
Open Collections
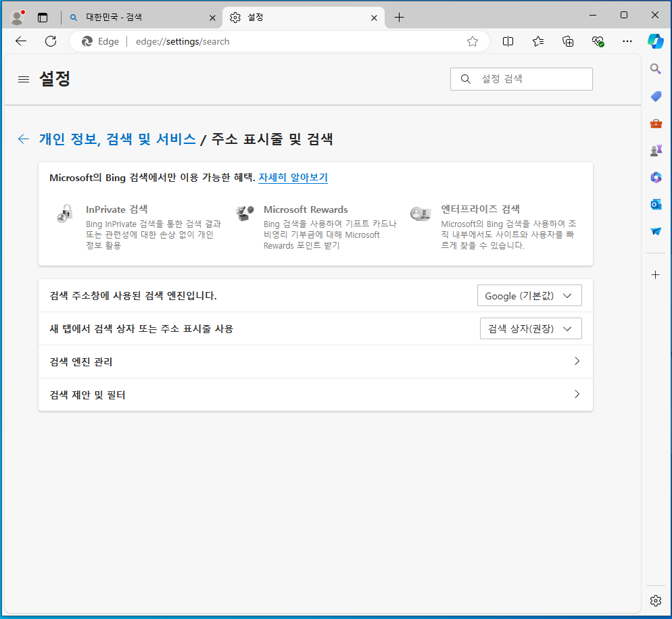pos(568,41)
